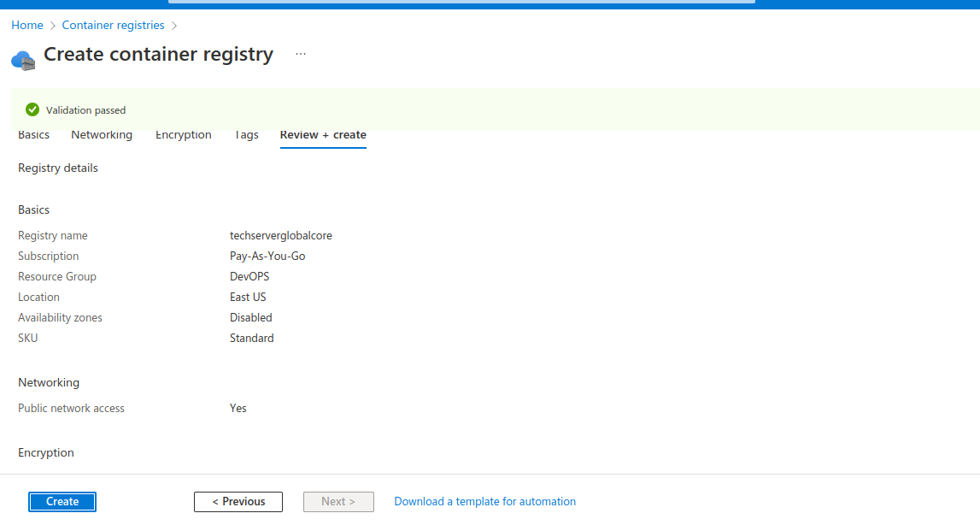This screenshot has width=980, height=525.
Task: Click the container registry cloud icon
Action: point(23,61)
